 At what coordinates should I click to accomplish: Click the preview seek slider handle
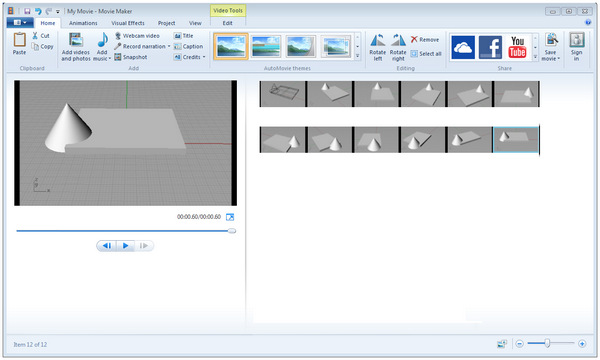click(x=232, y=231)
